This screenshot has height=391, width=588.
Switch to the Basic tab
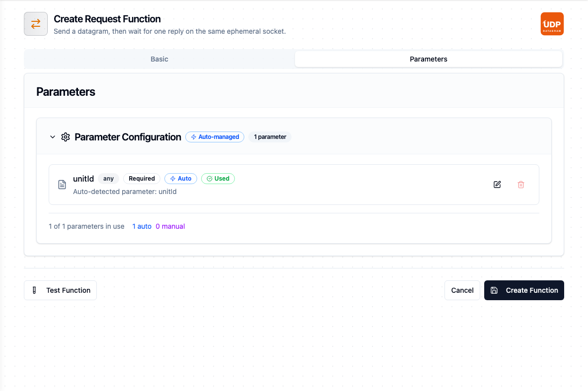[159, 59]
